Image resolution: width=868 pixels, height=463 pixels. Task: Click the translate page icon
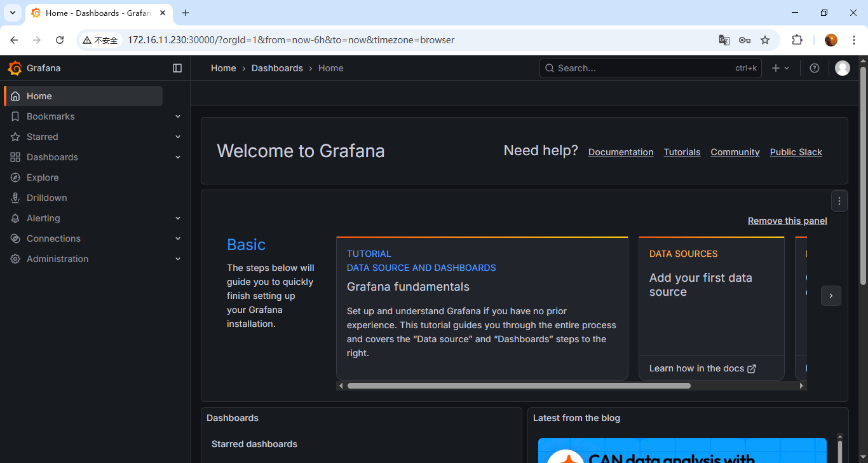tap(724, 40)
